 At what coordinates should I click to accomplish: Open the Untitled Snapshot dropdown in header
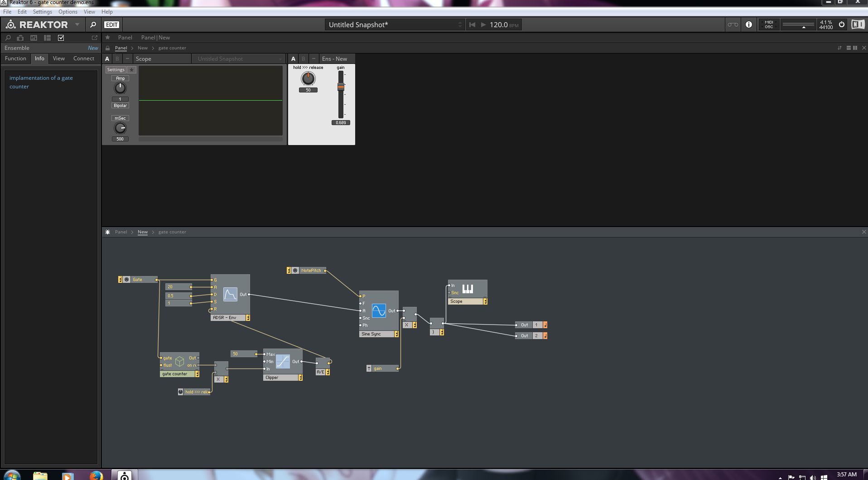tap(395, 25)
